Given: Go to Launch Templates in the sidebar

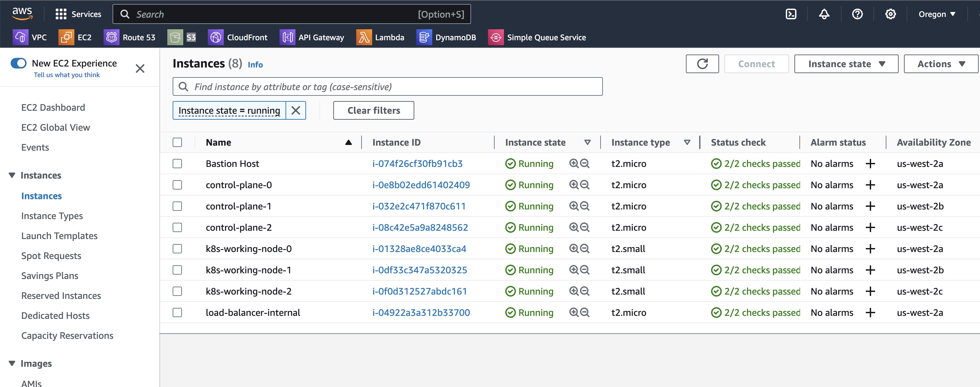Looking at the screenshot, I should [x=59, y=236].
